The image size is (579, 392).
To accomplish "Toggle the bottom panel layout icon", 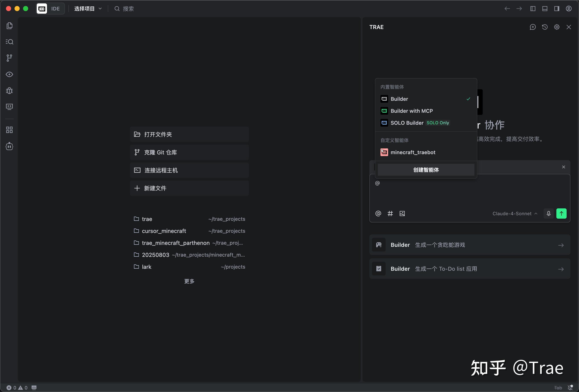I will point(545,9).
